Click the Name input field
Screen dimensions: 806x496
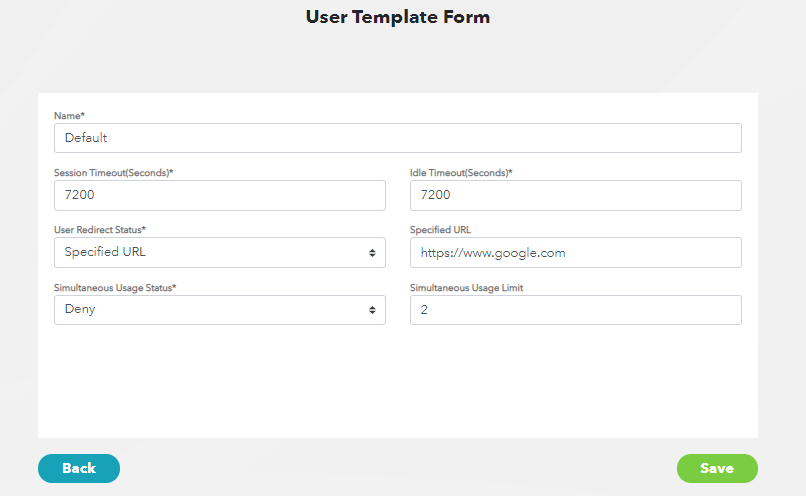(397, 138)
